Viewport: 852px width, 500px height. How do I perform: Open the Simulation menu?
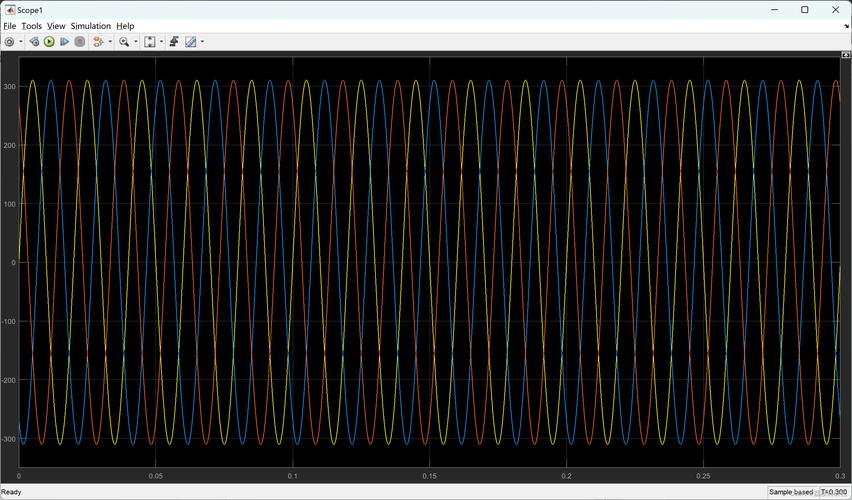[90, 26]
